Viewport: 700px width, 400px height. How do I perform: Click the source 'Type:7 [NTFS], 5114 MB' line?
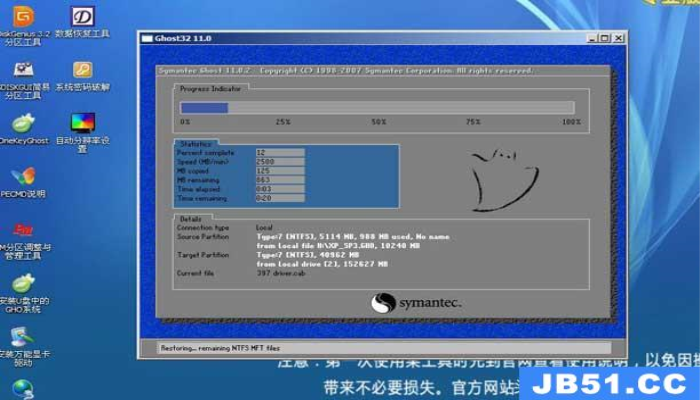coord(353,237)
